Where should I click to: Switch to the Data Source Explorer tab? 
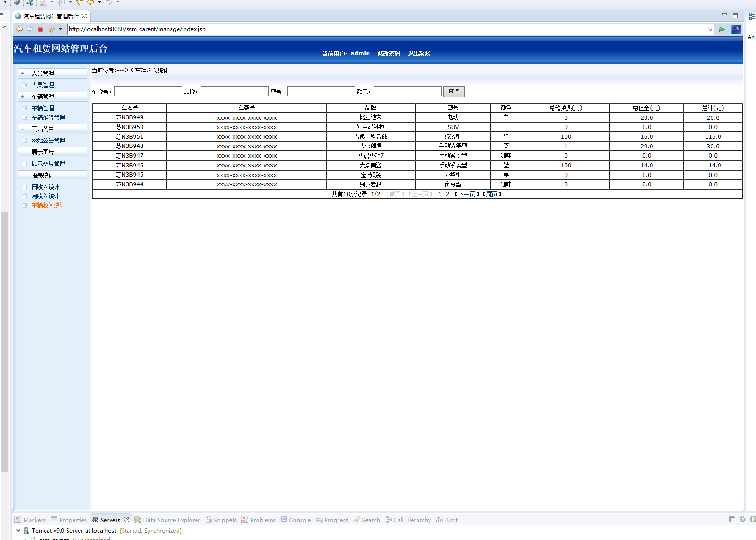pyautogui.click(x=167, y=520)
